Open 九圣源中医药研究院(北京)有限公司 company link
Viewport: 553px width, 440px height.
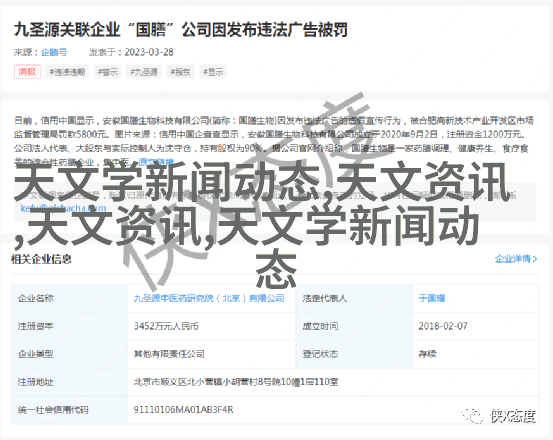pos(209,298)
